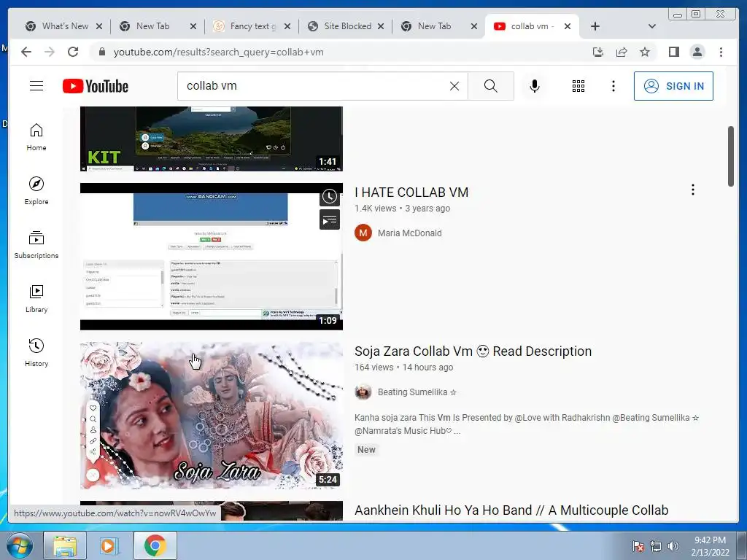Go forward with the browser forward arrow
This screenshot has height=560, width=747.
click(50, 52)
